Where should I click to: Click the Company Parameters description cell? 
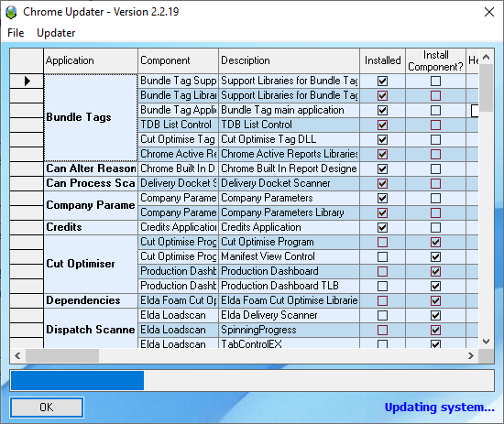[289, 198]
